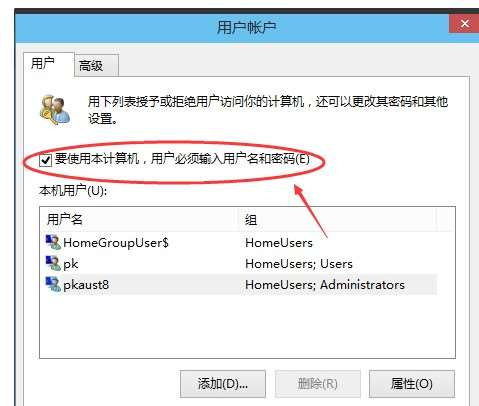Screen dimensions: 479x406
Task: Click the pkaust8 user icon
Action: (x=53, y=284)
